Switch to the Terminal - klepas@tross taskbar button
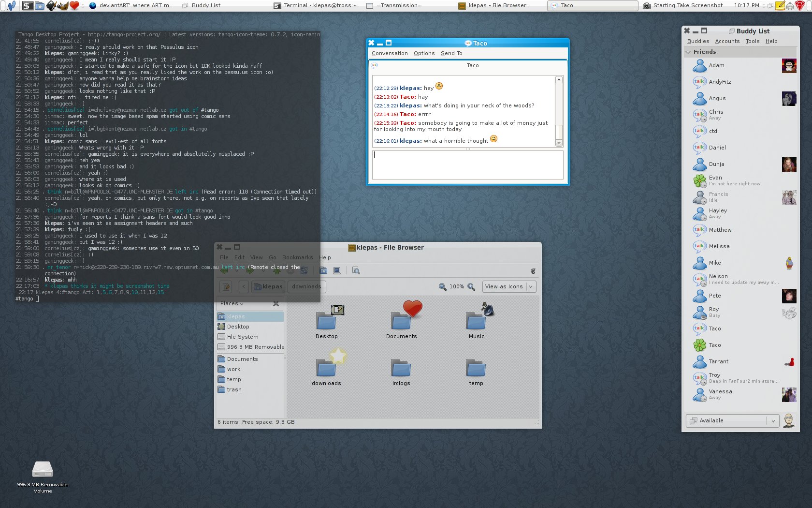This screenshot has width=812, height=508. pyautogui.click(x=316, y=5)
